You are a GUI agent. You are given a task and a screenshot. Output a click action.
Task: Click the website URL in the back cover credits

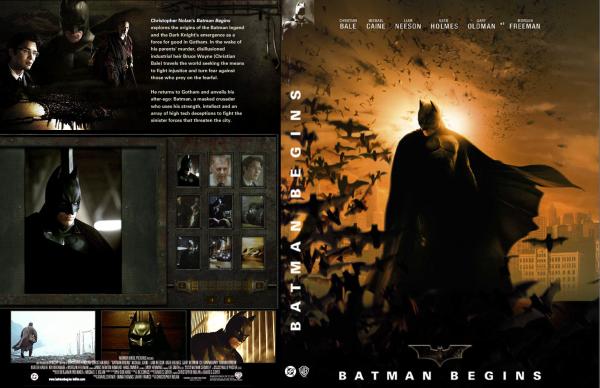tap(67, 379)
